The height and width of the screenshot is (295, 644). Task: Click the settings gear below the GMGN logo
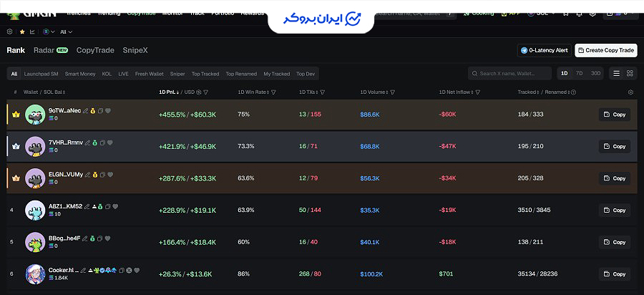pos(9,32)
